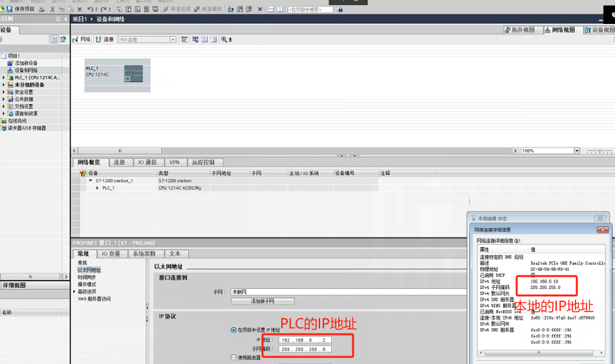This screenshot has width=615, height=364.
Task: Select 读卡器/USB 存储器 tree item
Action: 27,128
